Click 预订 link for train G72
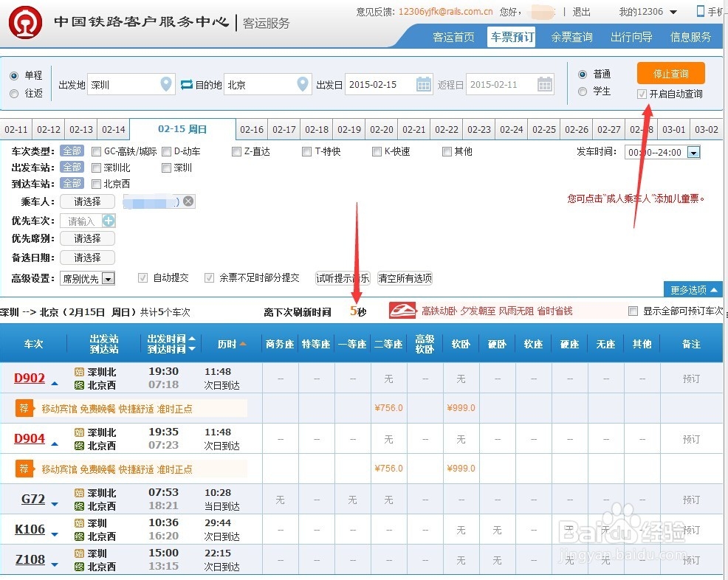Viewport: 728px width, 580px height. point(691,500)
